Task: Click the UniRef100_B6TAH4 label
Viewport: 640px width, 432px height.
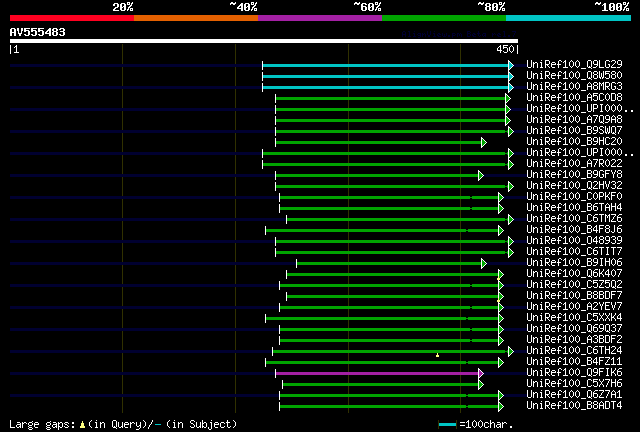Action: pyautogui.click(x=574, y=207)
